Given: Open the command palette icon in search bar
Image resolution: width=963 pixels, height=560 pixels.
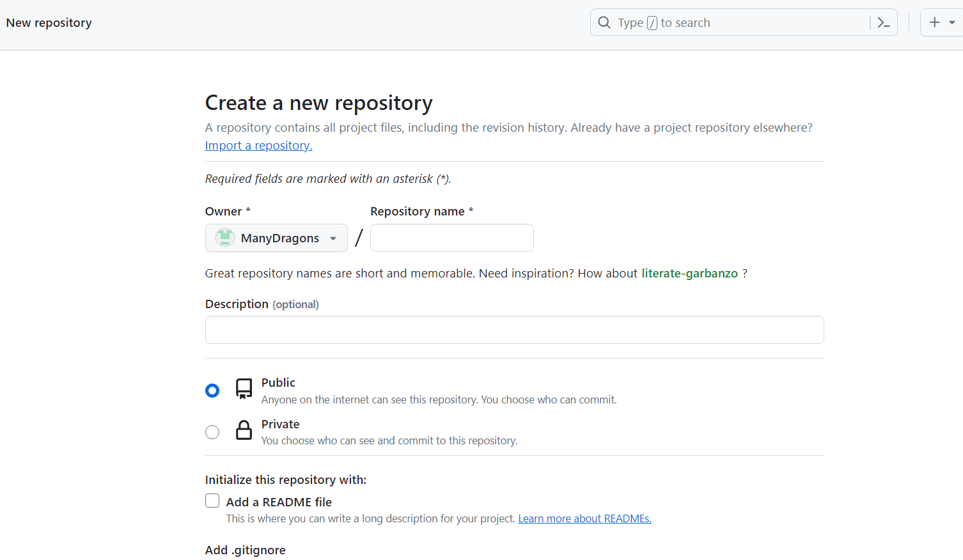Looking at the screenshot, I should click(x=884, y=23).
